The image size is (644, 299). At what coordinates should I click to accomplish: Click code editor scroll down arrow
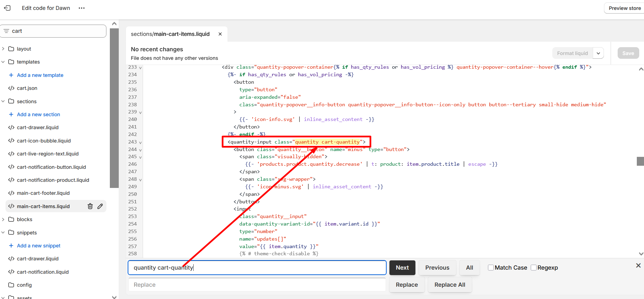coord(641,254)
